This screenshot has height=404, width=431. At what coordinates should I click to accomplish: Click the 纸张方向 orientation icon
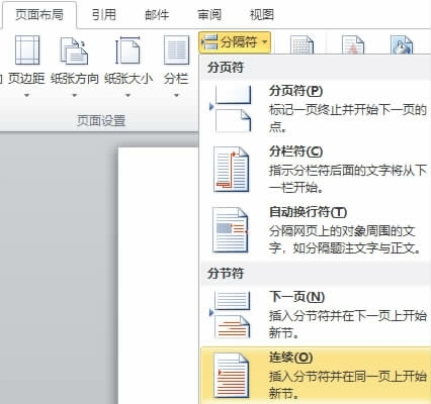pyautogui.click(x=74, y=51)
